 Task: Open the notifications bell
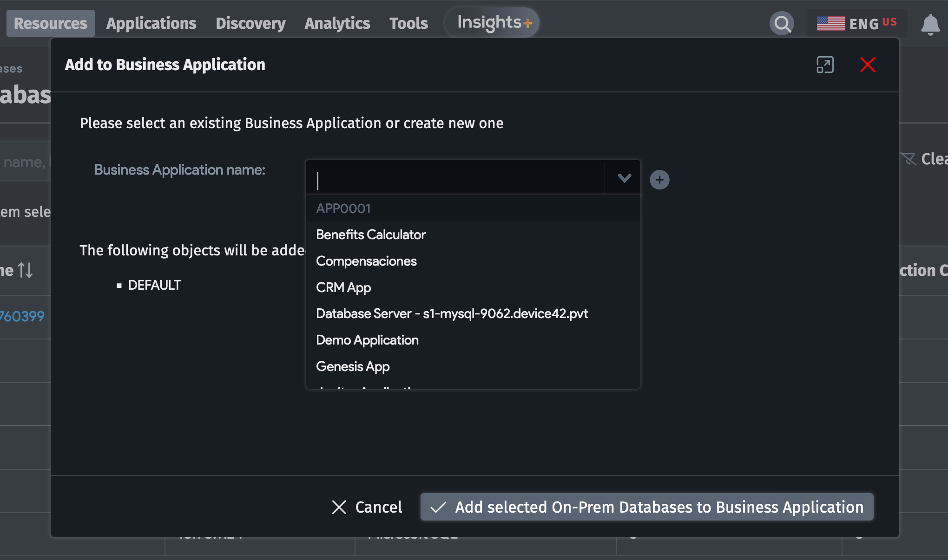click(930, 24)
